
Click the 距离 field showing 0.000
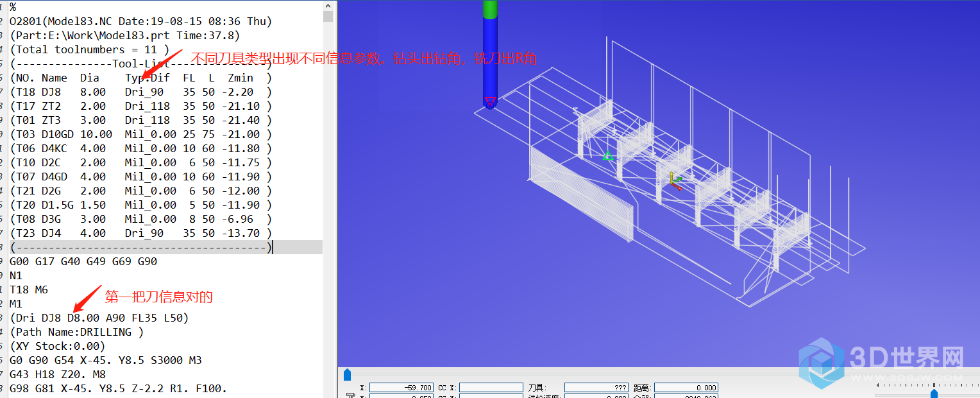click(x=686, y=388)
